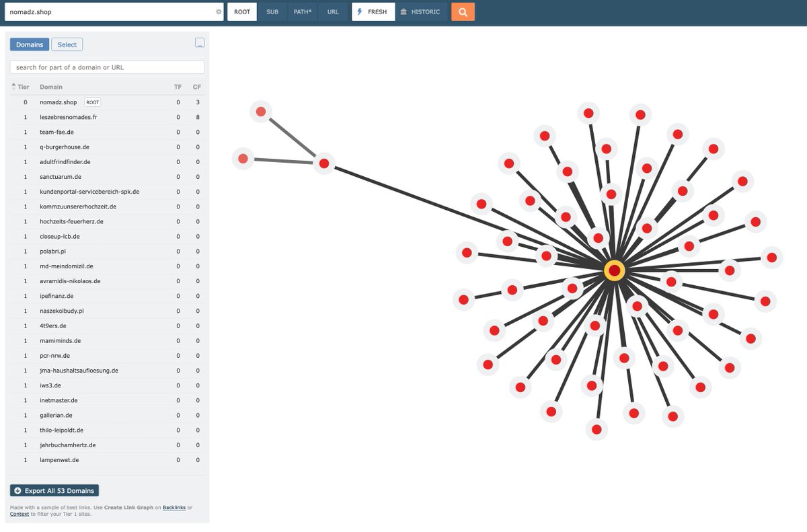Click the orange magnifying glass search icon

coord(463,11)
